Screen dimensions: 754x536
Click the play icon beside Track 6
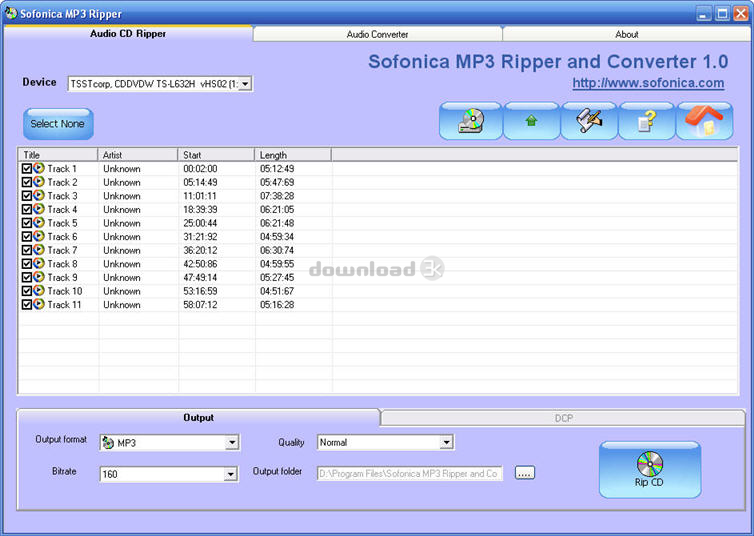click(x=39, y=236)
